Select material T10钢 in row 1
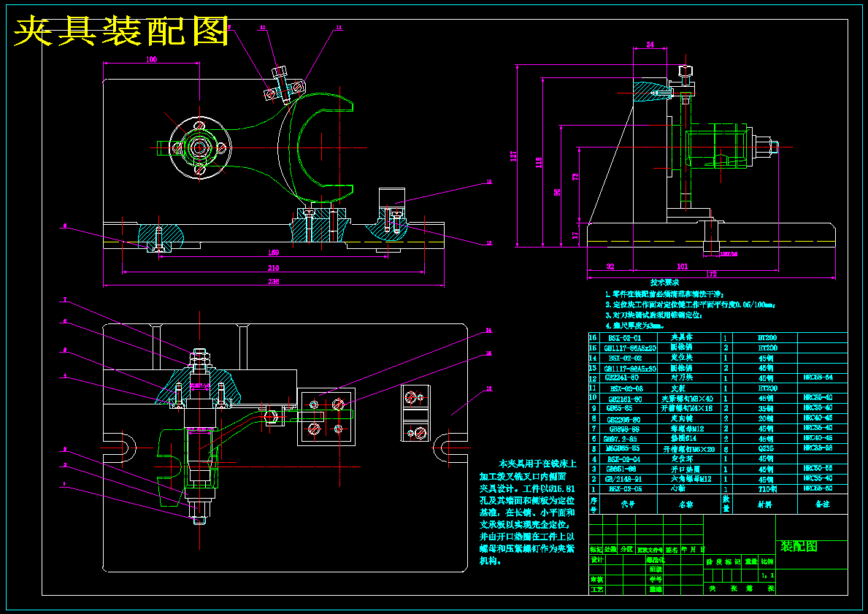Viewport: 868px width, 614px height. tap(767, 489)
